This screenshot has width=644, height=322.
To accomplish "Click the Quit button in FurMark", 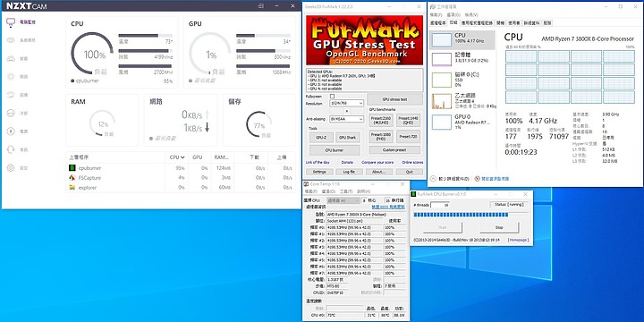I will (x=409, y=172).
